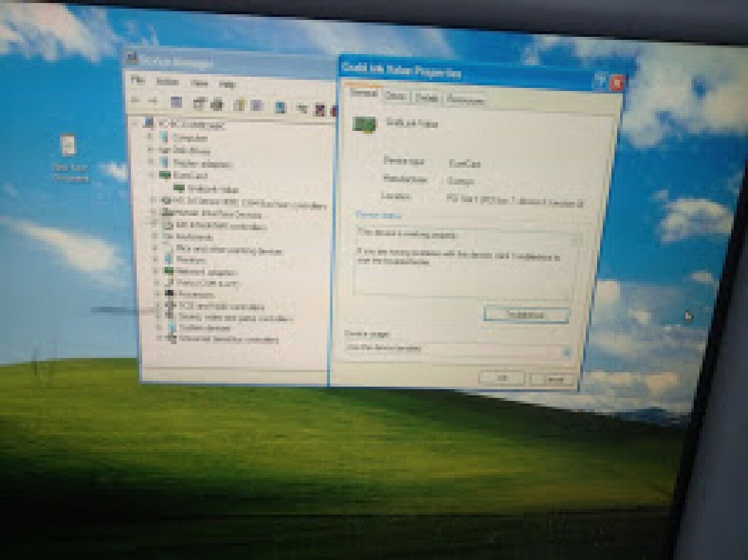This screenshot has height=560, width=748.
Task: Select the text document icon on the desktop
Action: point(68,146)
